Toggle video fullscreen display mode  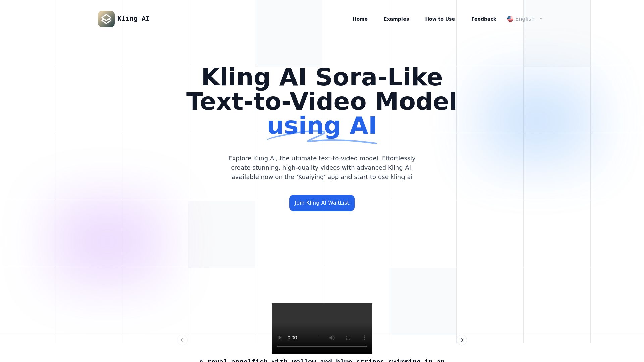click(348, 337)
